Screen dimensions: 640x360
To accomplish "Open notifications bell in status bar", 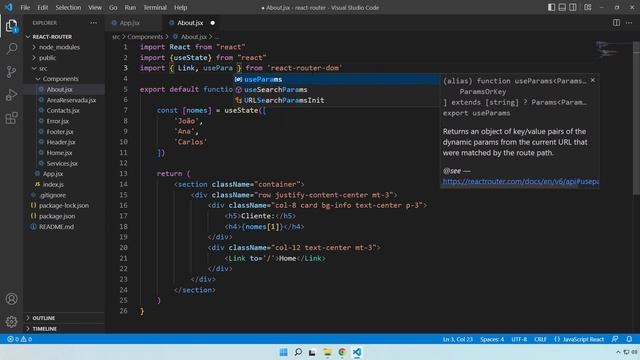I will point(629,339).
